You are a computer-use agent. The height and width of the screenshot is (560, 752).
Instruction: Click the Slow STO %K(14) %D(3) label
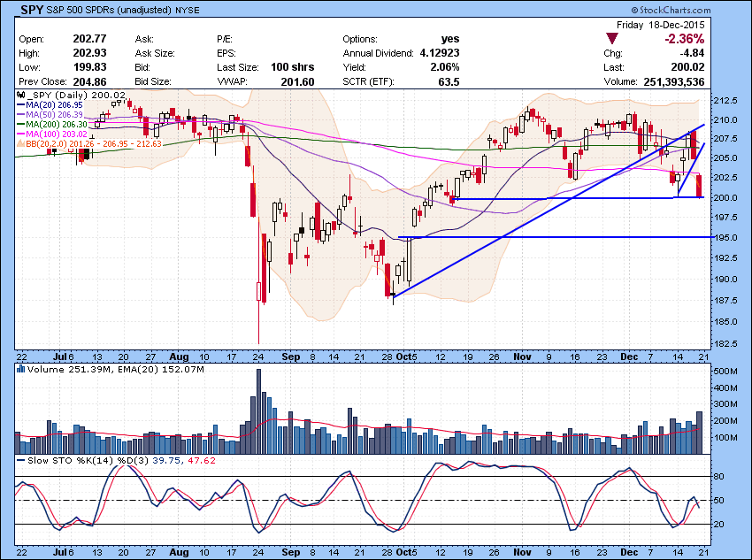[x=88, y=460]
